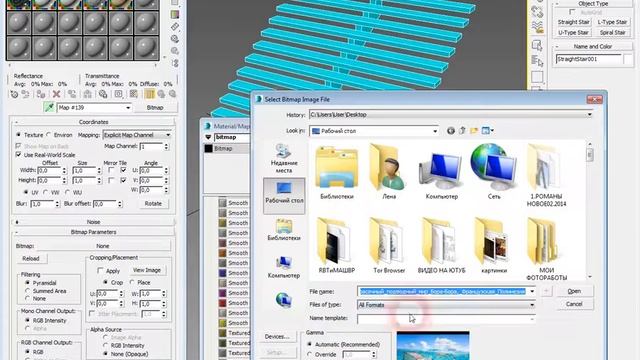Click the Material ID Channel icon

pos(118,94)
